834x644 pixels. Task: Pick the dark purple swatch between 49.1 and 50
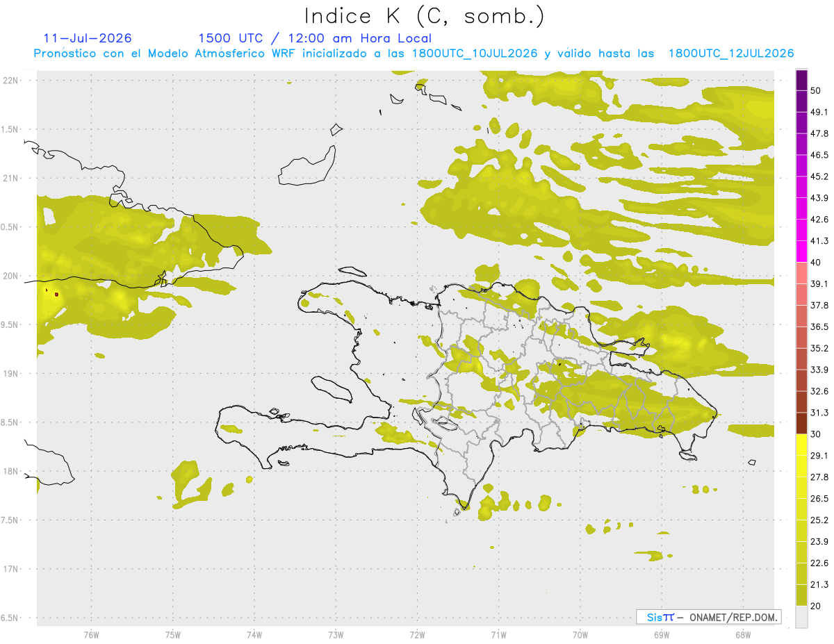801,101
